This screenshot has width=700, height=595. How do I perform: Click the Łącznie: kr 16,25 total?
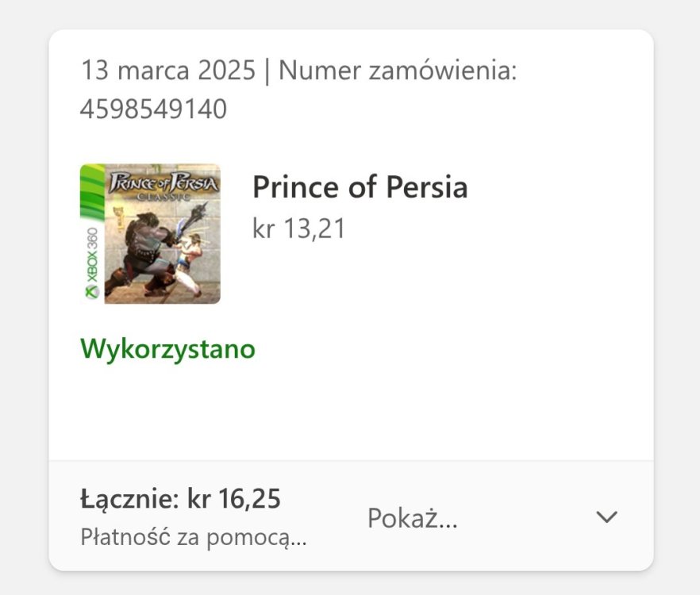coord(180,499)
